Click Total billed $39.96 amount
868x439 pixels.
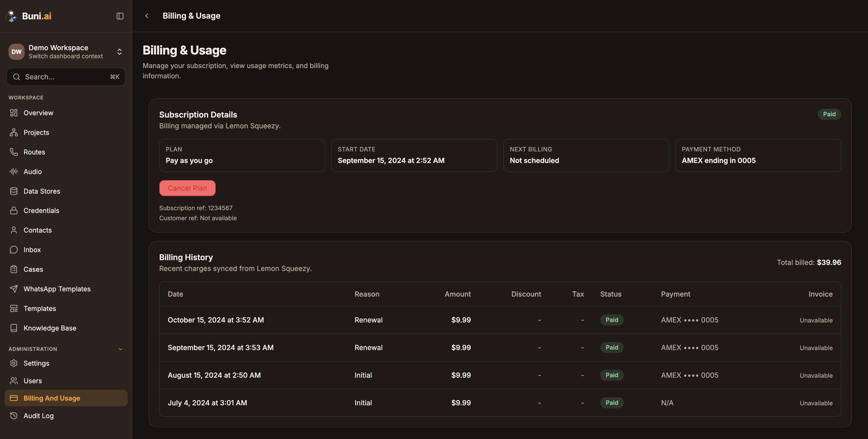[x=829, y=262]
